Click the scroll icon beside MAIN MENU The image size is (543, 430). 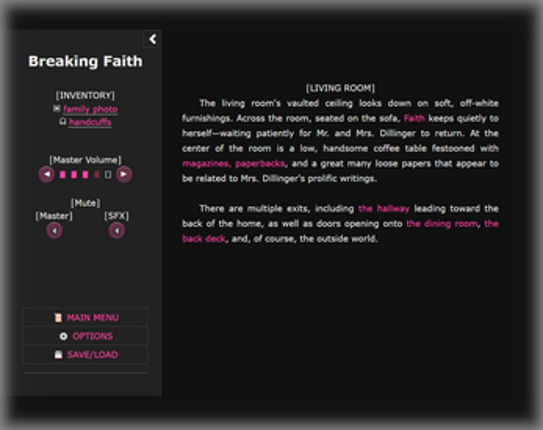tap(58, 317)
